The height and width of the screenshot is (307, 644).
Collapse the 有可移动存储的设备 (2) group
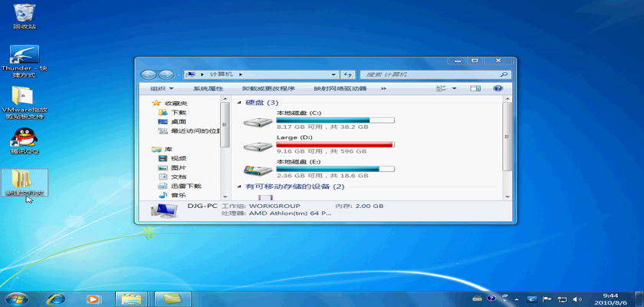point(240,187)
